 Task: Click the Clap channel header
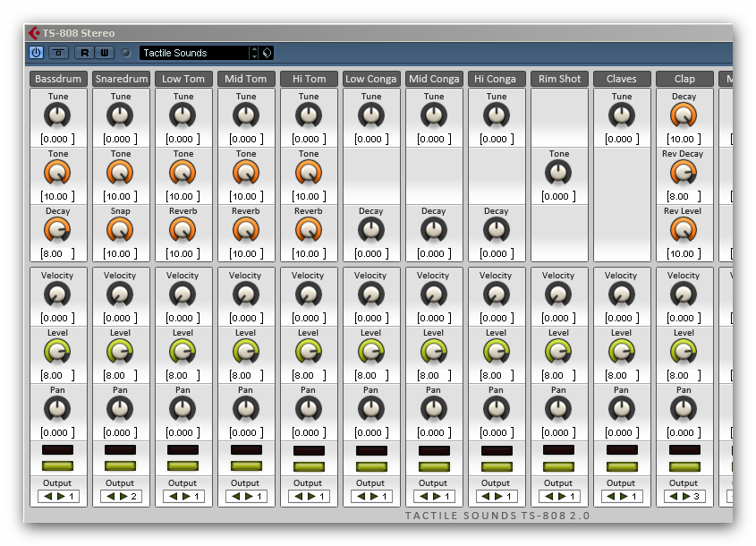[684, 79]
